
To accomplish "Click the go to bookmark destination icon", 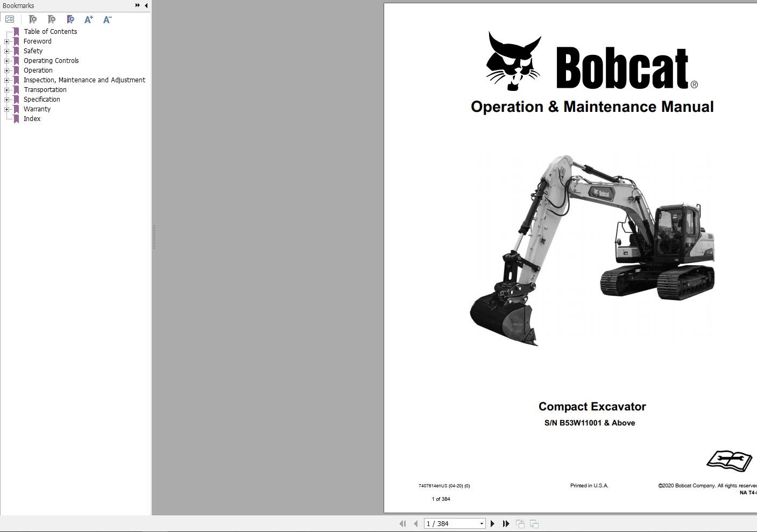I will click(70, 19).
